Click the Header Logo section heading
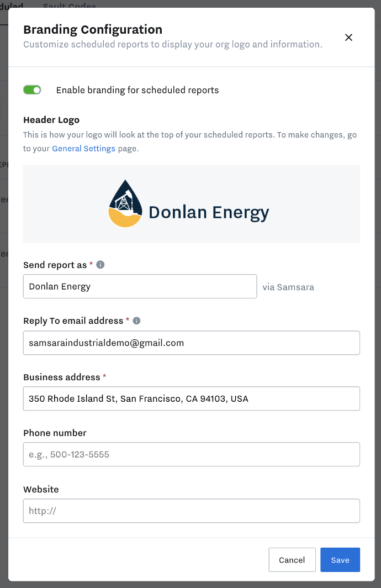This screenshot has height=588, width=381. (51, 120)
